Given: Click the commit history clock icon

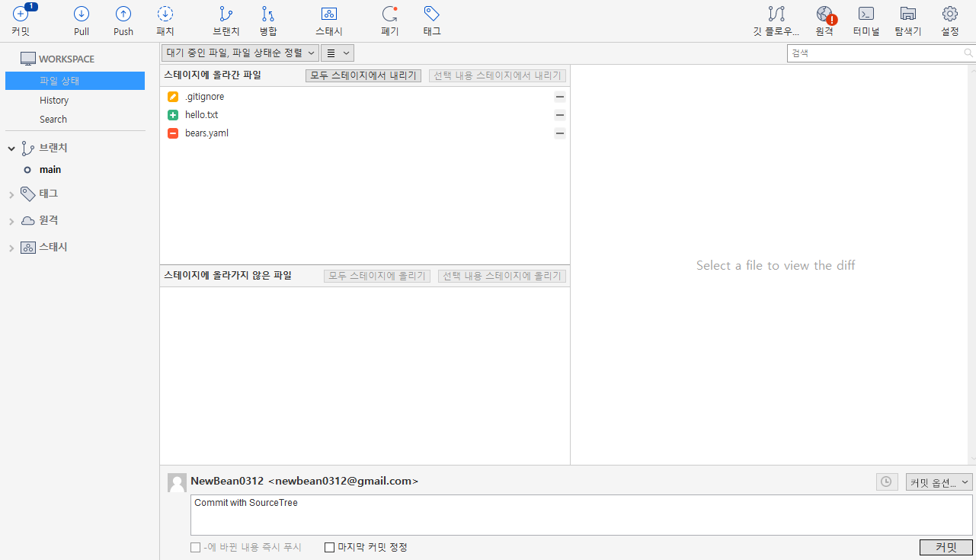Looking at the screenshot, I should pyautogui.click(x=887, y=482).
